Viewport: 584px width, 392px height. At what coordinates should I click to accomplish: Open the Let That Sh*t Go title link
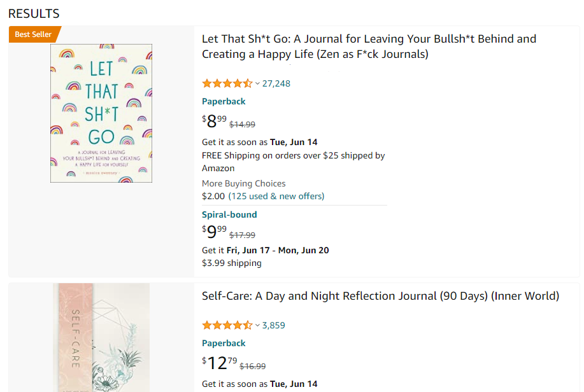369,46
